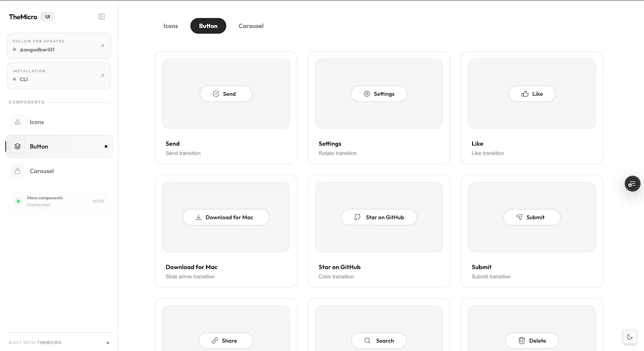This screenshot has height=351, width=644.
Task: Click the UI badge beside TheMicro
Action: pos(47,17)
